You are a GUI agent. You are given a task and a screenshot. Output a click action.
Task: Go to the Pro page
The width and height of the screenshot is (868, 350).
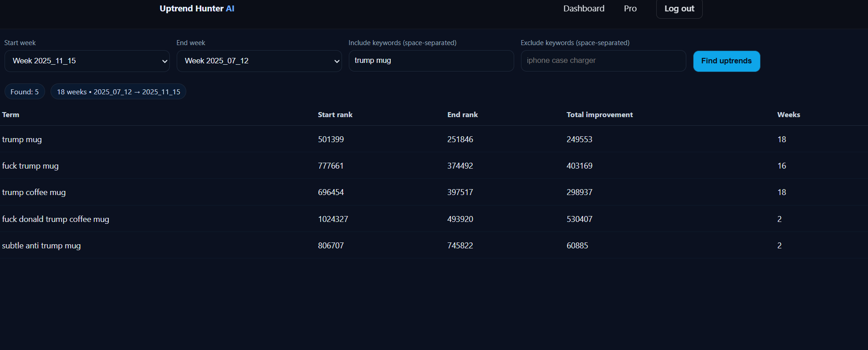tap(630, 9)
